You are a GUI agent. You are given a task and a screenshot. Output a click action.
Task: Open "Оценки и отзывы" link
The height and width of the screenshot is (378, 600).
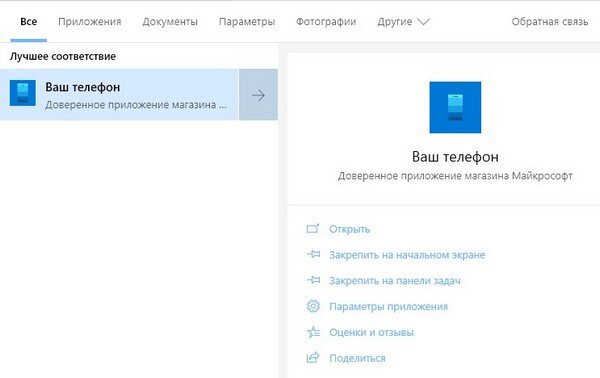point(372,332)
